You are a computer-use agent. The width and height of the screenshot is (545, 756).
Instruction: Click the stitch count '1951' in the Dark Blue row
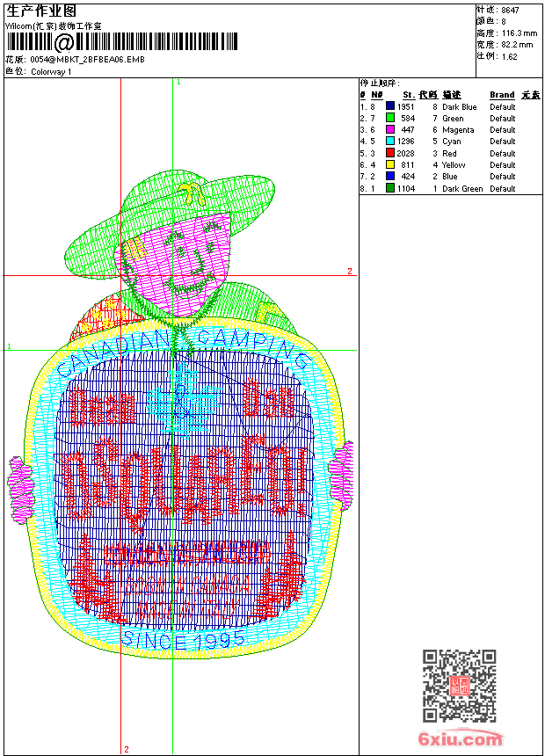405,107
